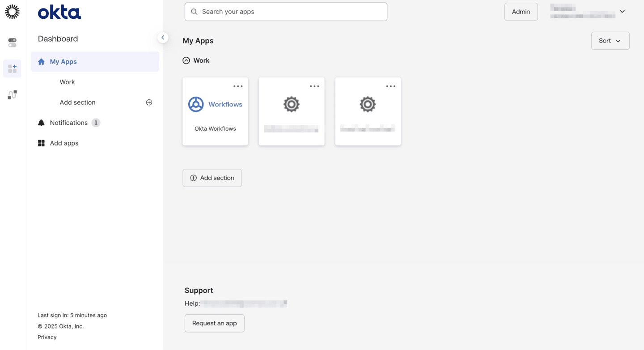
Task: Collapse the Work section in My Apps
Action: [x=186, y=60]
